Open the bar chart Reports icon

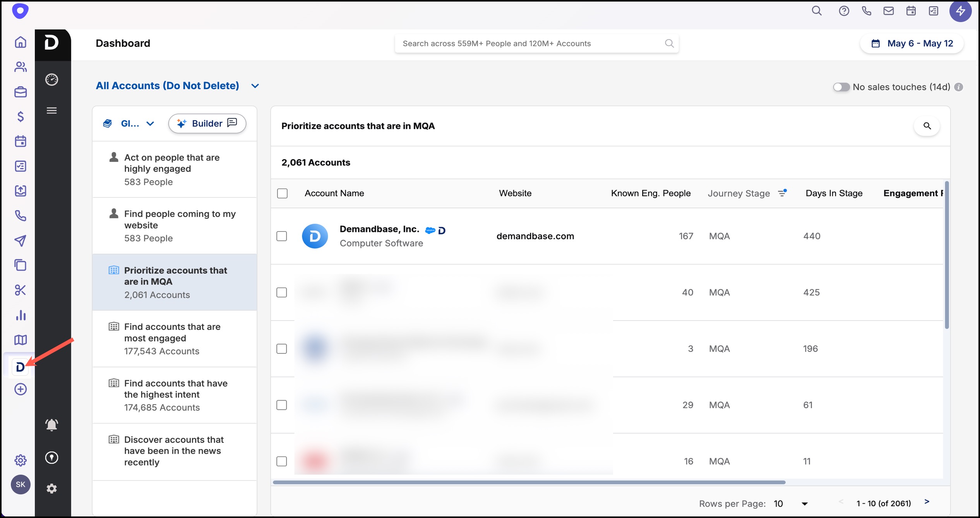21,315
